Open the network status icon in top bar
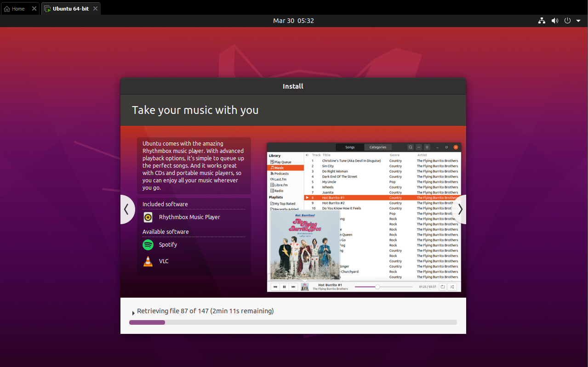This screenshot has width=588, height=367. pyautogui.click(x=542, y=21)
